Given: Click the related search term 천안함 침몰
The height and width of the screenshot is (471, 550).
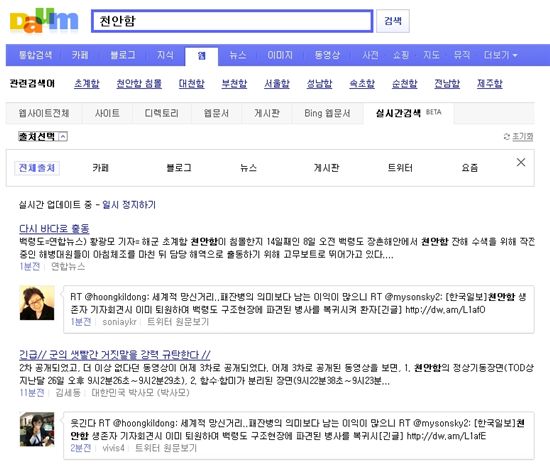Looking at the screenshot, I should tap(139, 84).
